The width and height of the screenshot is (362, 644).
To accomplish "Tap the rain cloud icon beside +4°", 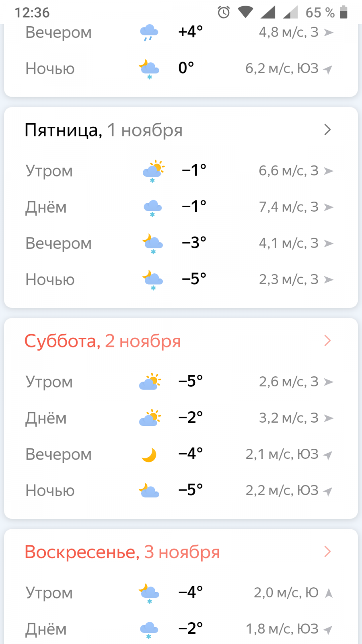I will point(149,32).
